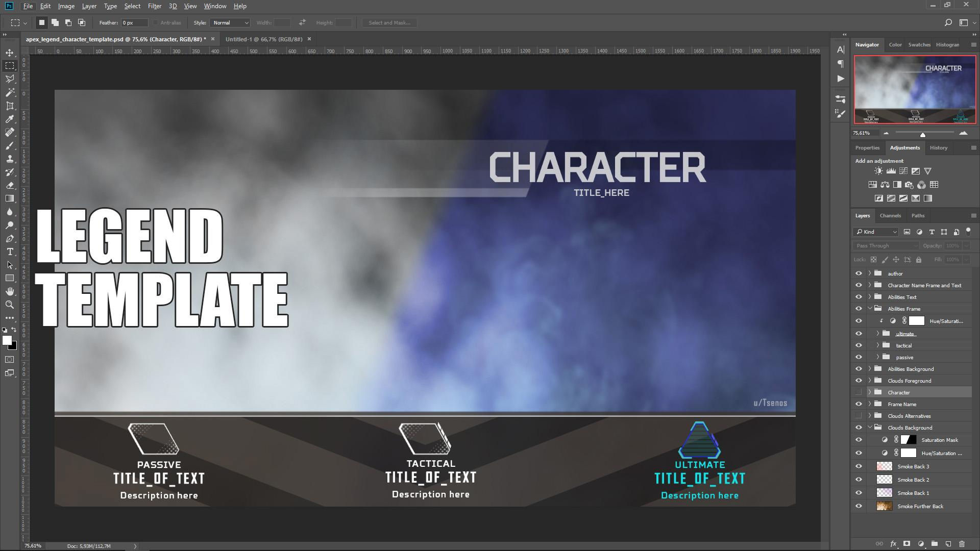Select the Smoke Back 2 layer thumbnail
Viewport: 980px width, 551px height.
[x=884, y=480]
